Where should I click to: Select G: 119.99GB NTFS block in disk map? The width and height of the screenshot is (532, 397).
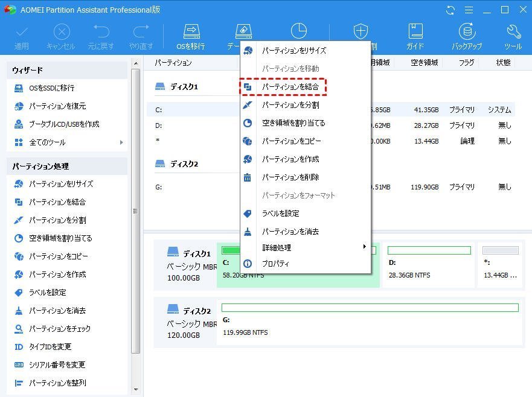[370, 322]
